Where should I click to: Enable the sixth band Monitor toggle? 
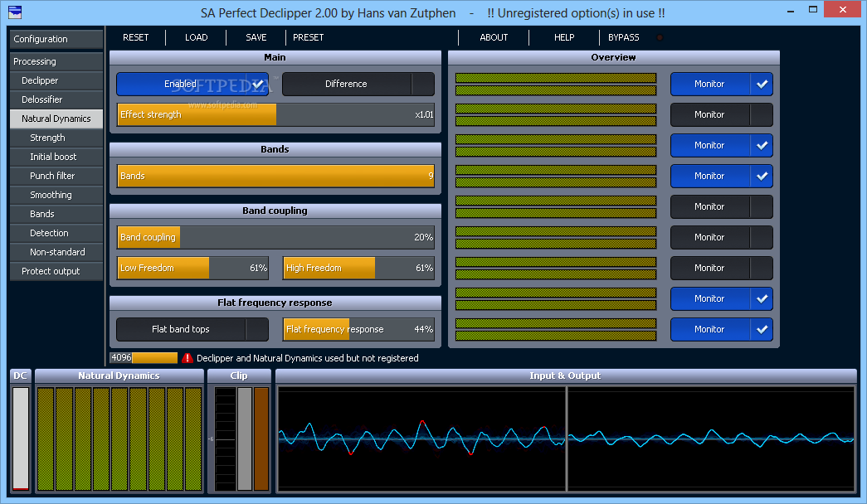tap(722, 237)
